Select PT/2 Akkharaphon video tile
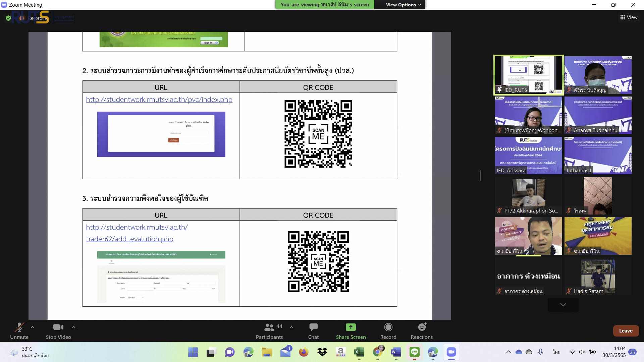The image size is (644, 362). [529, 196]
